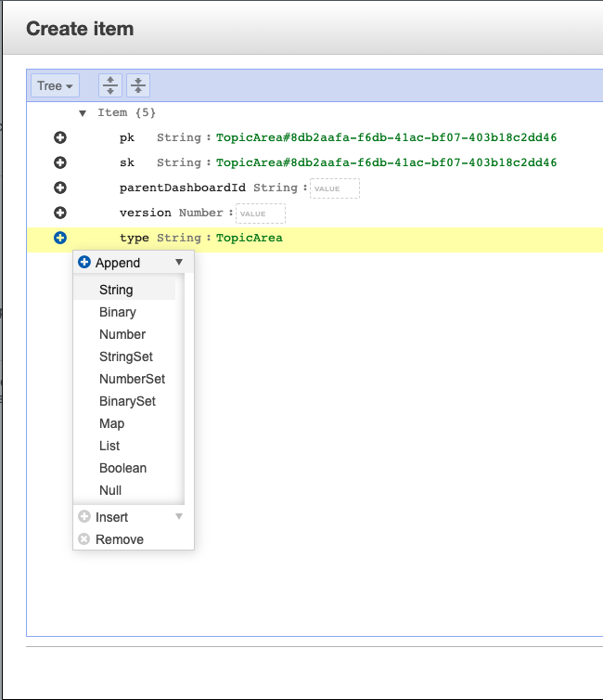The width and height of the screenshot is (603, 700).
Task: Click the plus icon beside sk row
Action: tap(60, 162)
